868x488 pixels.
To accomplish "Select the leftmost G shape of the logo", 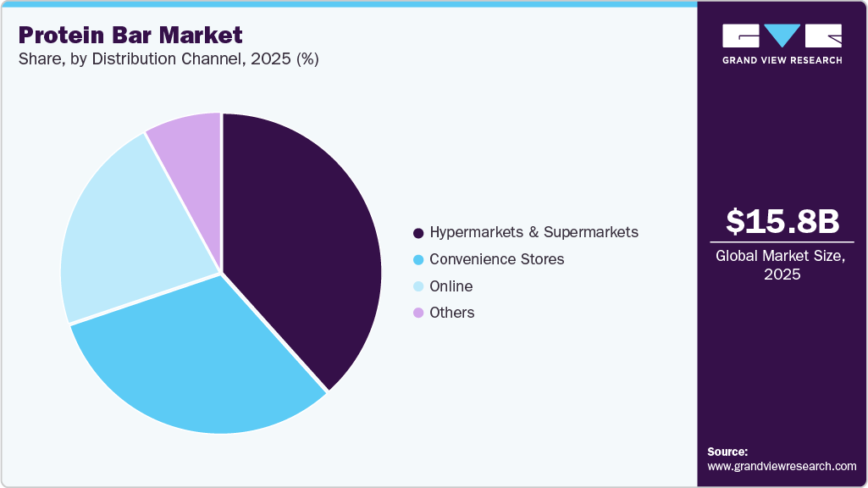I will [x=739, y=37].
